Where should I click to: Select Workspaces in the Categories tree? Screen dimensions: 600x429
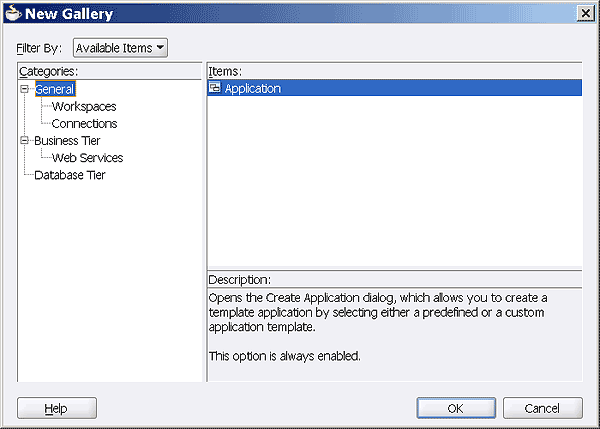(84, 106)
